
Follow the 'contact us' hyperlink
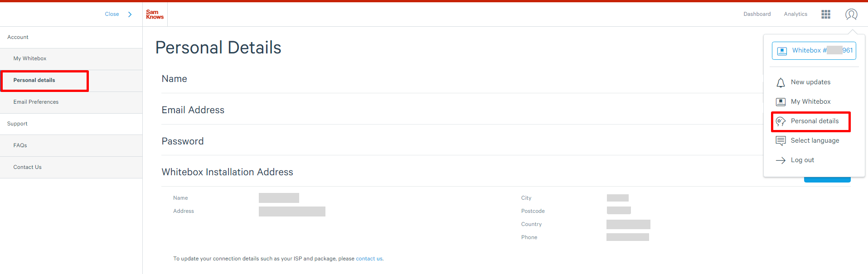(x=369, y=259)
